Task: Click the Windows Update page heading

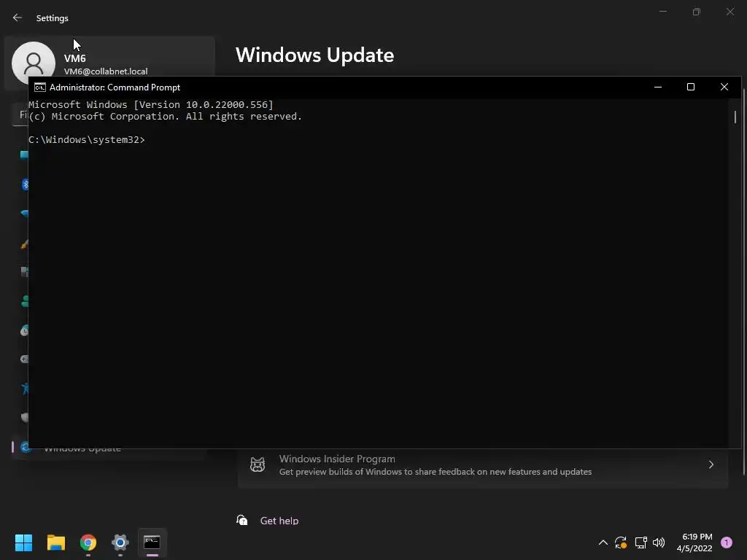Action: click(315, 55)
